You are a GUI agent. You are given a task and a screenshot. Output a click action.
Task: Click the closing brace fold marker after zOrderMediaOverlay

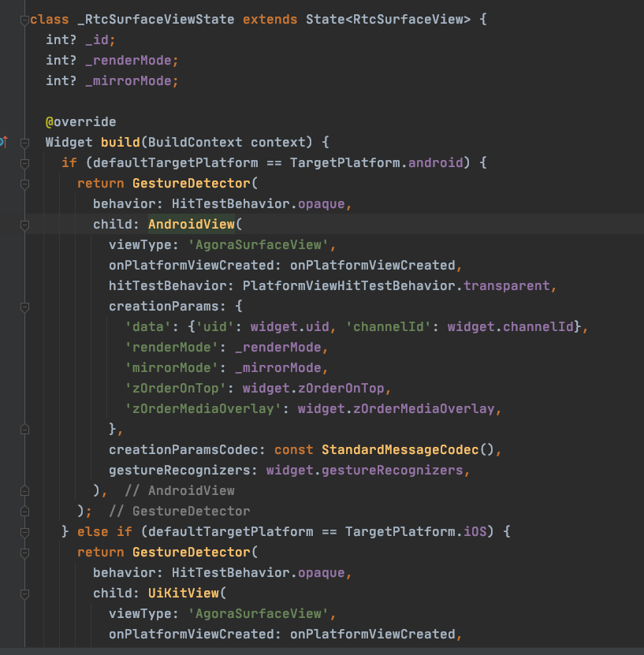coord(24,430)
